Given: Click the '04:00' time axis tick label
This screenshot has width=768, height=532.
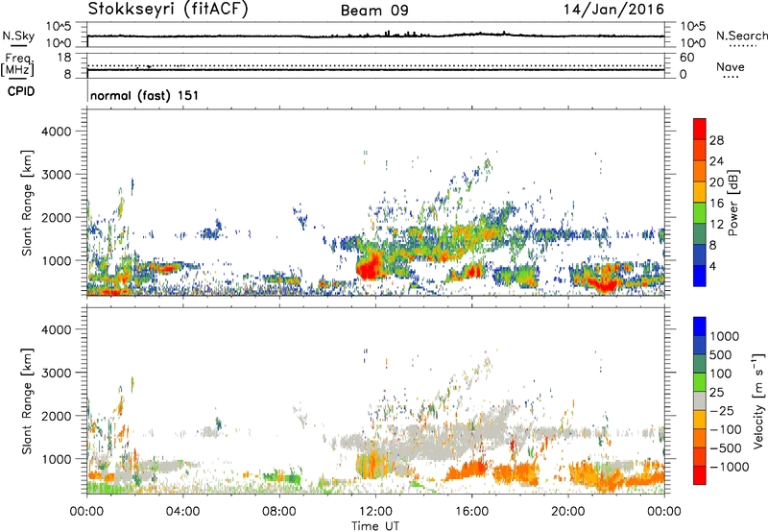Looking at the screenshot, I should (183, 512).
